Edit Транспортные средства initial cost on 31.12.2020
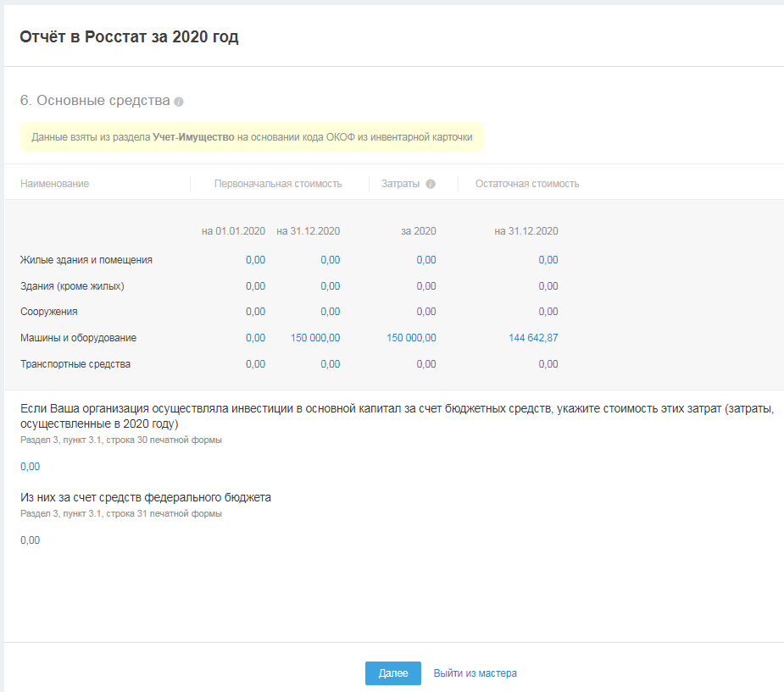 [330, 364]
